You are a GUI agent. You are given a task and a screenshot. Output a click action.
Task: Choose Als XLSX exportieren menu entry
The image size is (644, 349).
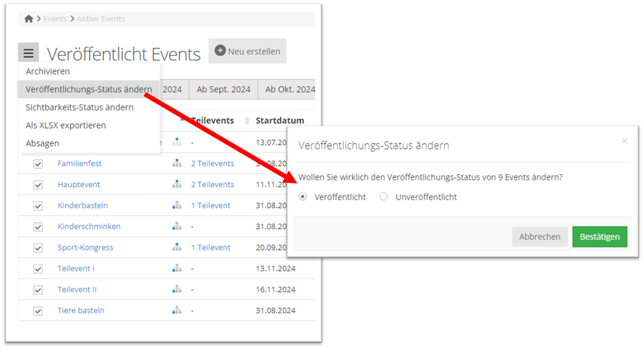[x=65, y=125]
